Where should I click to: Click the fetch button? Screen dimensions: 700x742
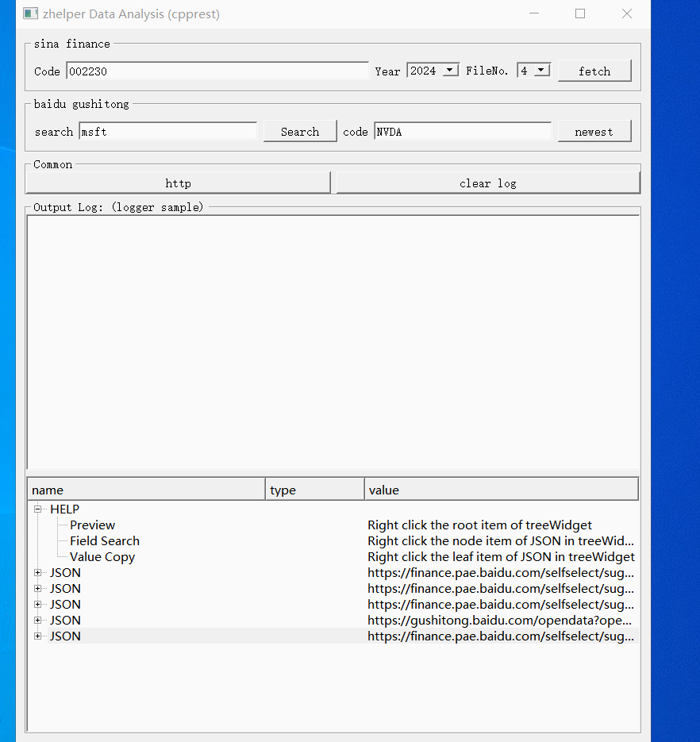click(594, 71)
